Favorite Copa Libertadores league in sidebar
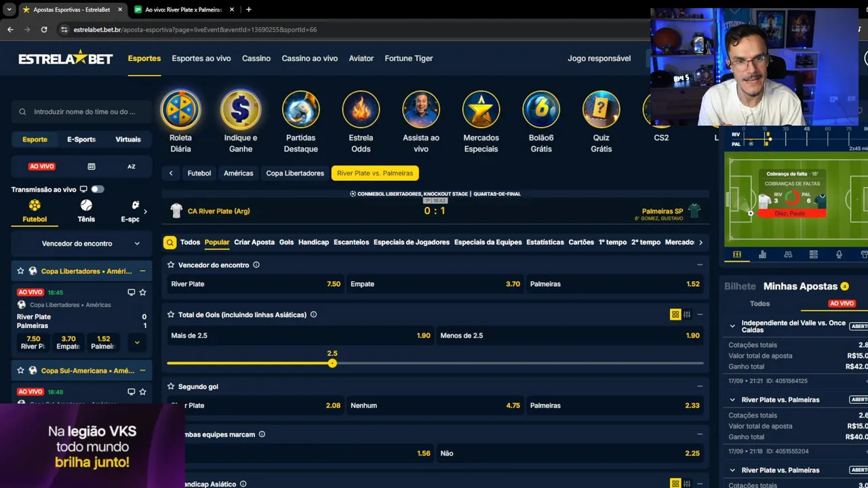Viewport: 868px width, 488px height. pyautogui.click(x=21, y=271)
